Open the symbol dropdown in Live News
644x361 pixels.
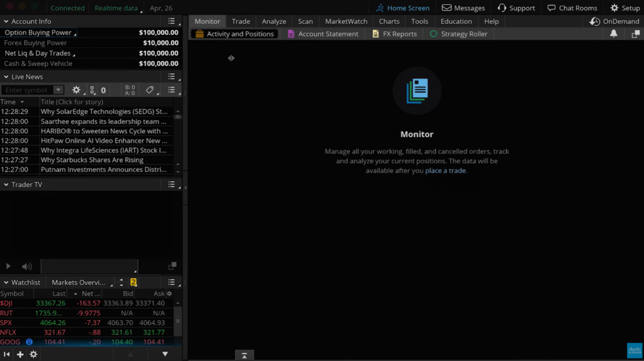(x=58, y=90)
